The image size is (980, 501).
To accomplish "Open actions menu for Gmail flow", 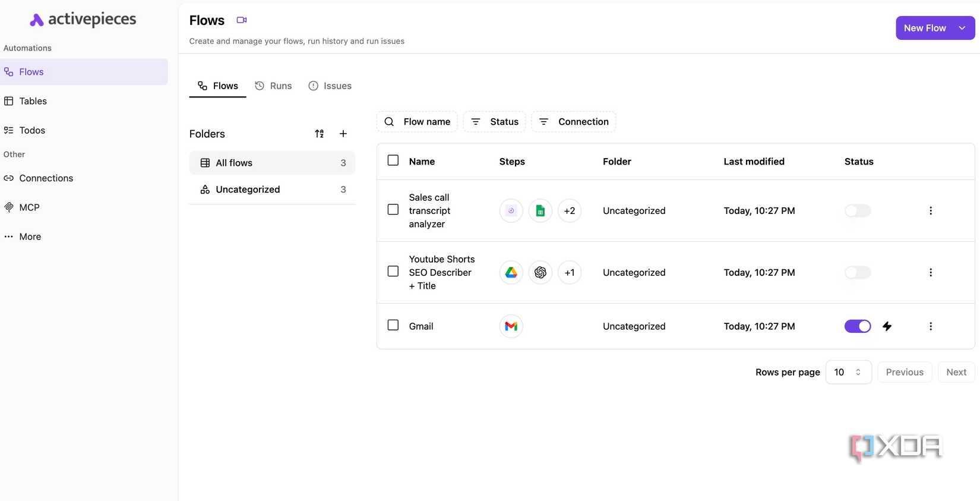I will point(931,326).
